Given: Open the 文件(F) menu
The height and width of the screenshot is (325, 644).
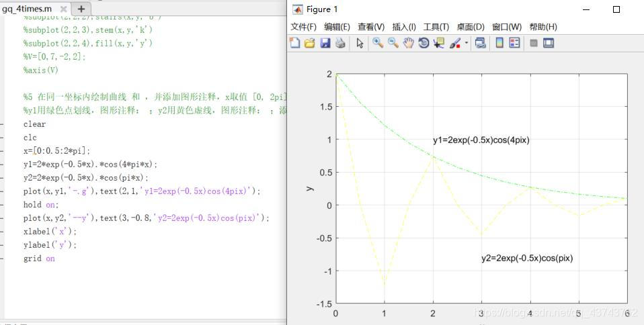Looking at the screenshot, I should [x=304, y=27].
